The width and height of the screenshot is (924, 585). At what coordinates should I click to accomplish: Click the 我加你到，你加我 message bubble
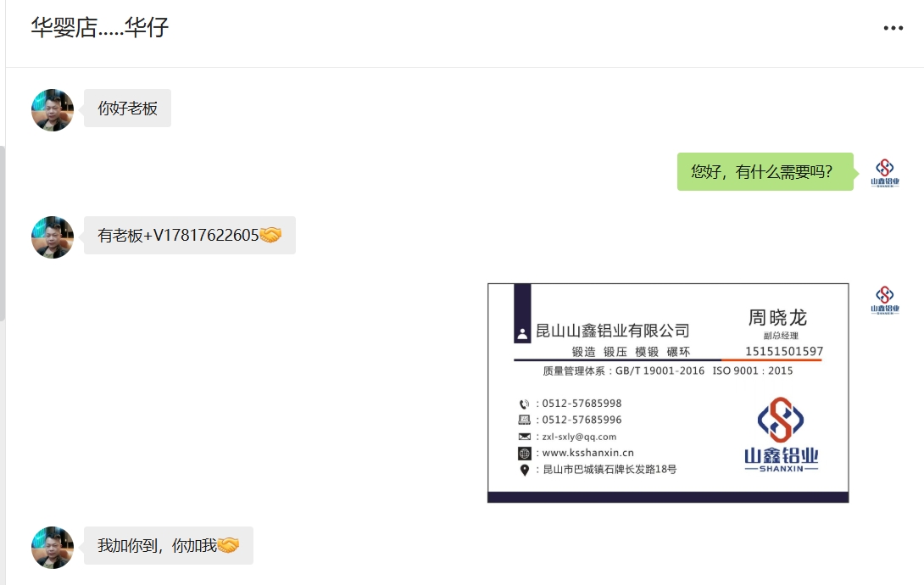pyautogui.click(x=169, y=545)
